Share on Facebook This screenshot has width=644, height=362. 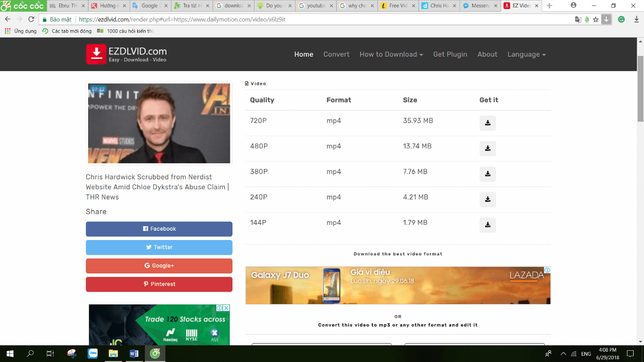[159, 229]
